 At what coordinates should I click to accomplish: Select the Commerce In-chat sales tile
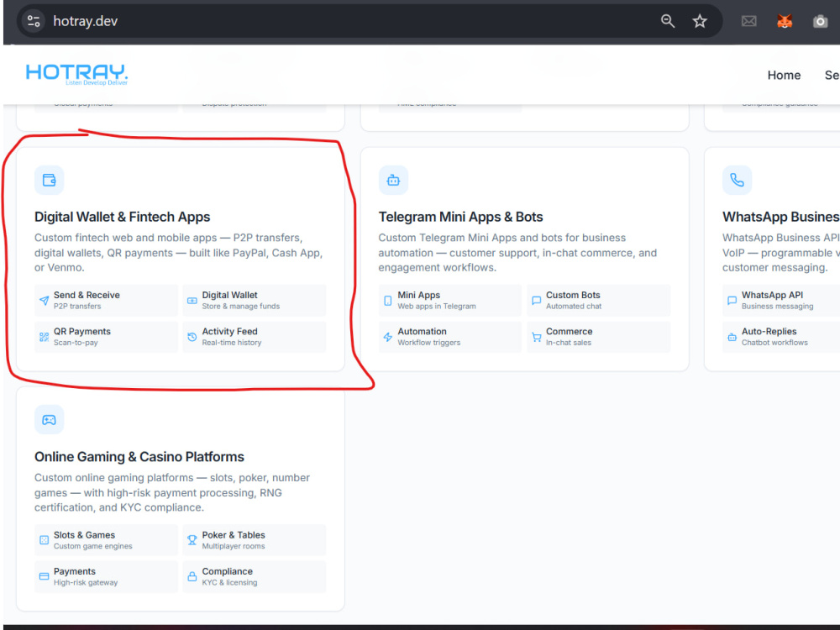point(598,337)
